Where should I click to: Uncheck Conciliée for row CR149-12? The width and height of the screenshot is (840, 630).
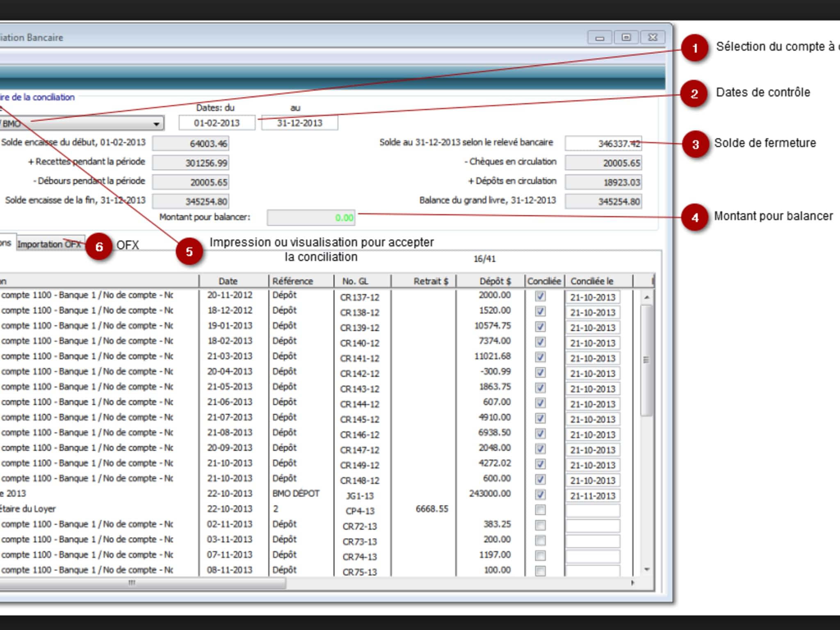pyautogui.click(x=541, y=464)
